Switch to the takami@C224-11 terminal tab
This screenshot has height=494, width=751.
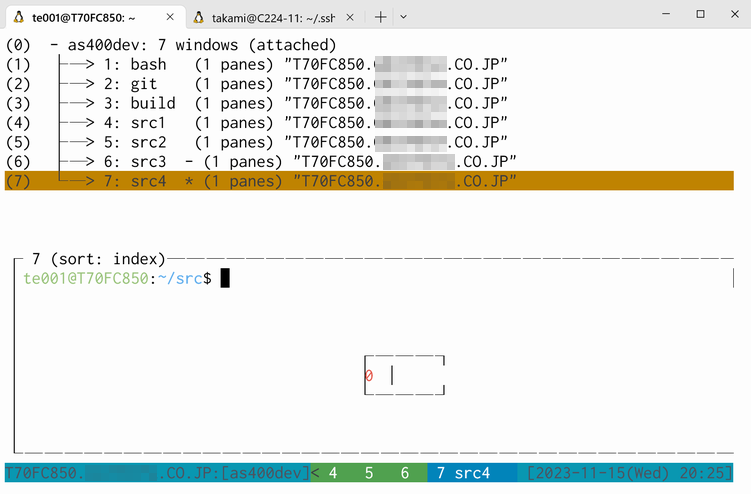[273, 18]
